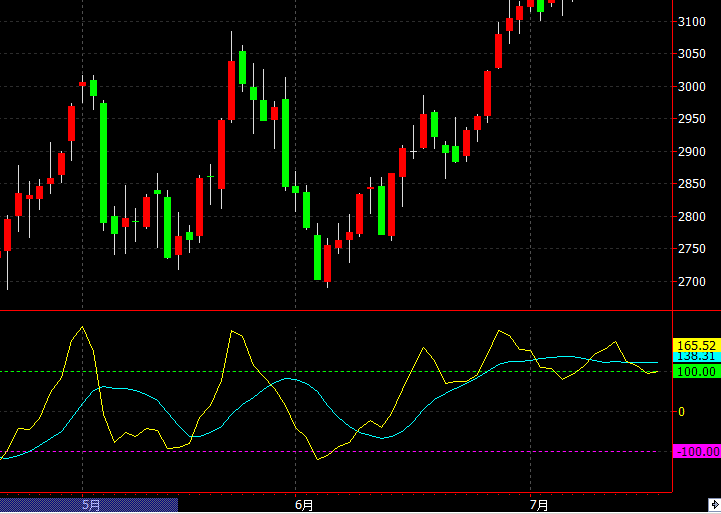The image size is (721, 514).
Task: Select the 7月 month label
Action: pyautogui.click(x=539, y=505)
